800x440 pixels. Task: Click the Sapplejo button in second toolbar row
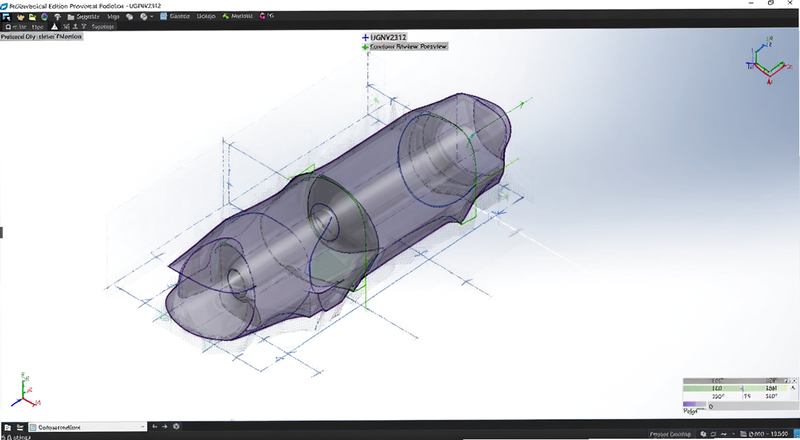103,27
